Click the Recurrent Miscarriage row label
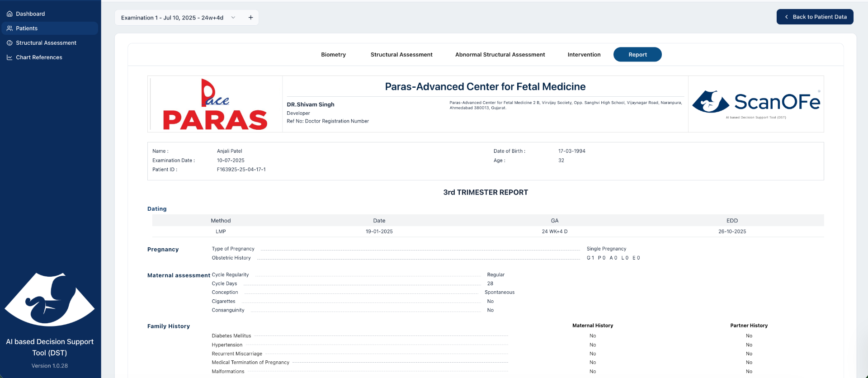The height and width of the screenshot is (378, 868). click(x=237, y=354)
